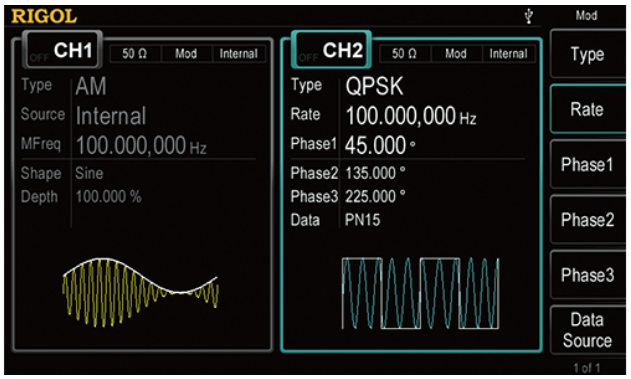This screenshot has width=631, height=379.
Task: Select the Rate softkey
Action: click(x=588, y=109)
